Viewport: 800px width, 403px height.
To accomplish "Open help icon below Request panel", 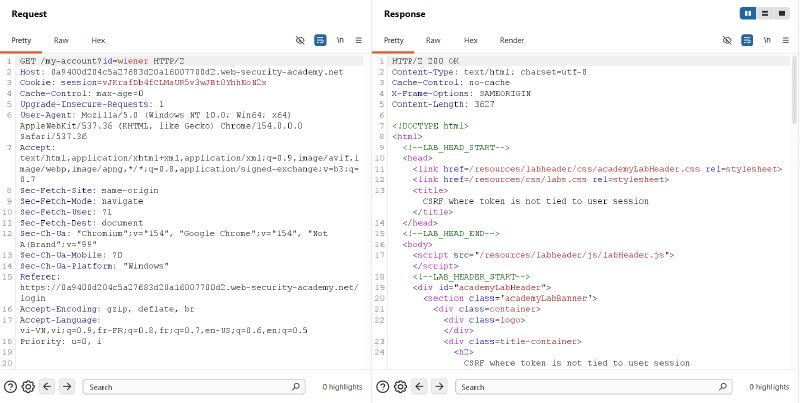I will 10,387.
